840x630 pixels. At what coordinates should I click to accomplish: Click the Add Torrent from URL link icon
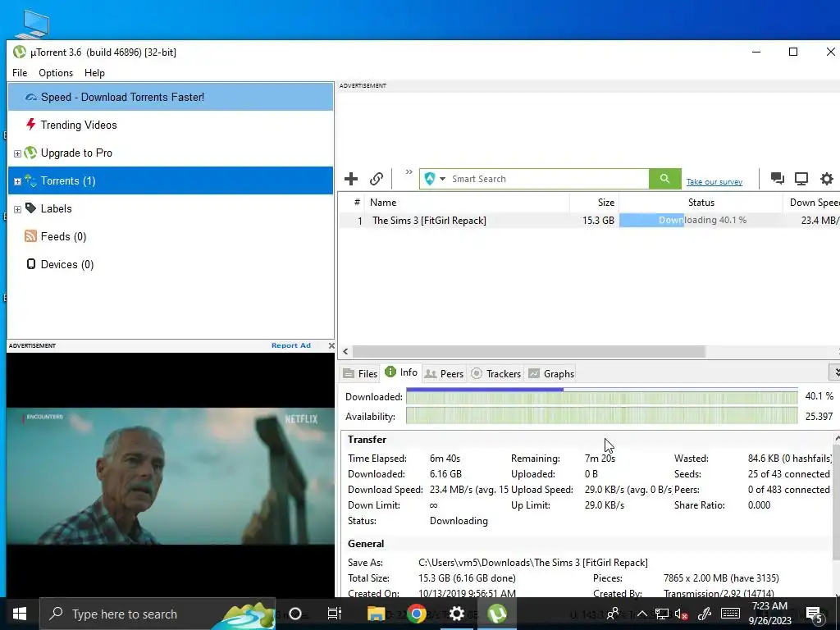(377, 179)
